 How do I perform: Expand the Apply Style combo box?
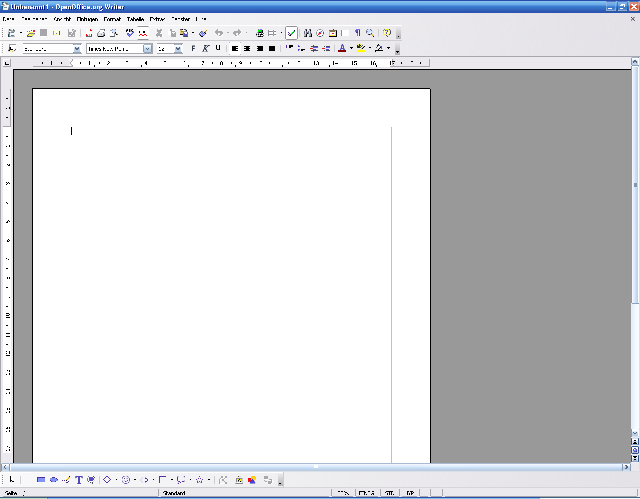[77, 49]
